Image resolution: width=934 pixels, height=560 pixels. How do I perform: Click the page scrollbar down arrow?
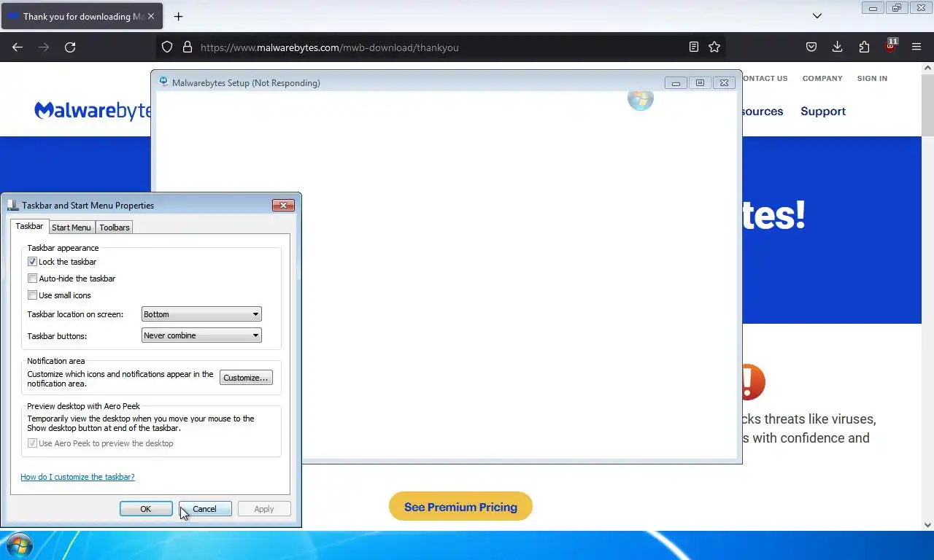(x=927, y=525)
